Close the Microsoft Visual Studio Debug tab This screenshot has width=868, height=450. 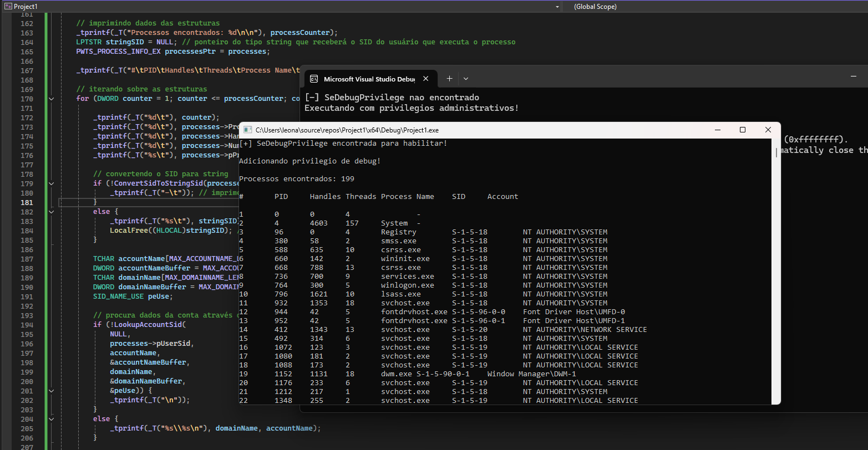tap(425, 79)
